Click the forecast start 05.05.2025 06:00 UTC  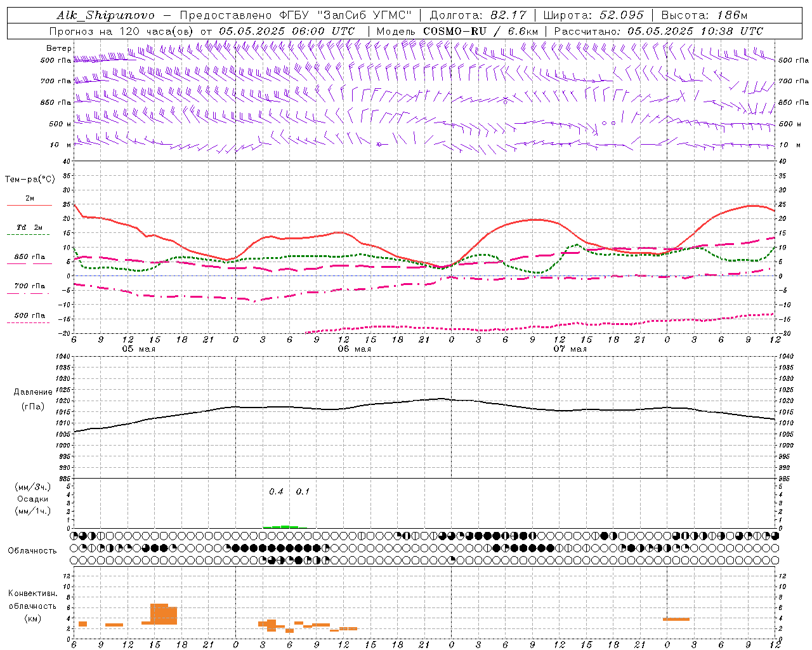(287, 31)
